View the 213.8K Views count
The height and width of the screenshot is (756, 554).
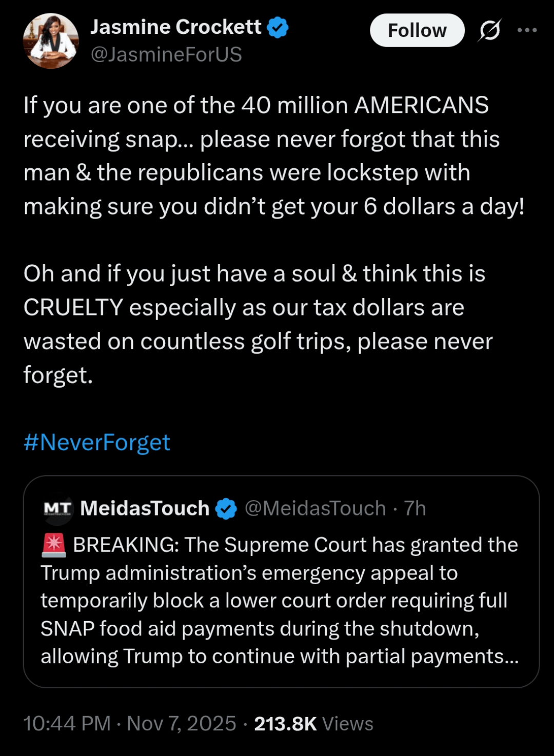(x=313, y=724)
